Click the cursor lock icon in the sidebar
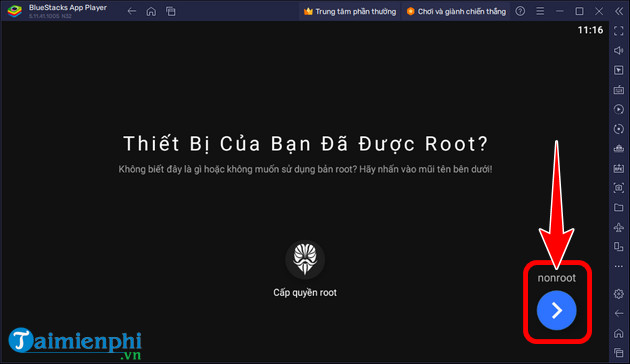The height and width of the screenshot is (364, 630). tap(619, 70)
